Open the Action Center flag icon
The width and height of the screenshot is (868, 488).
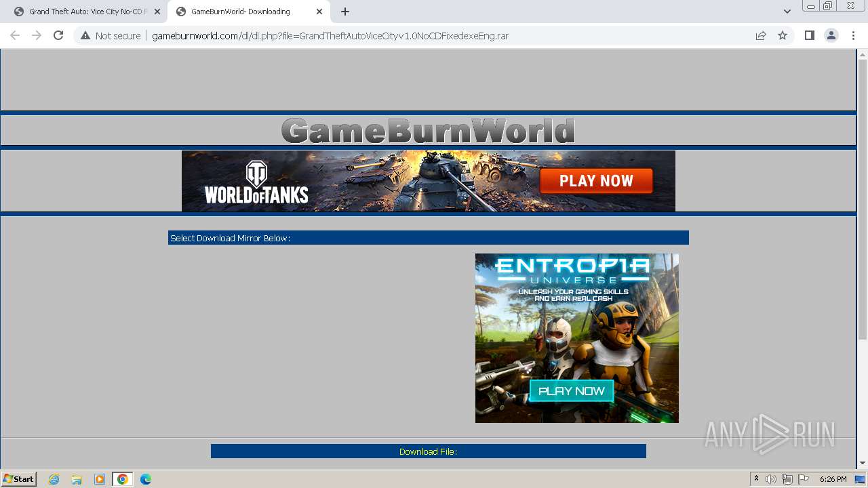(x=804, y=479)
